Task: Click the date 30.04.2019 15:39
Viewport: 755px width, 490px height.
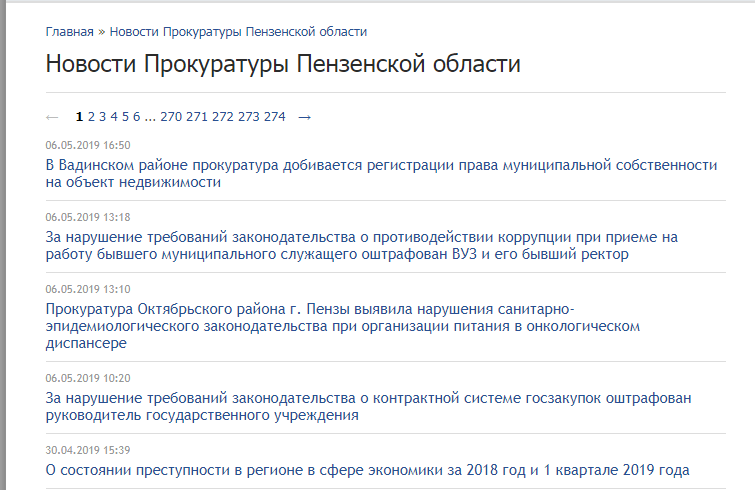Action: click(x=88, y=450)
